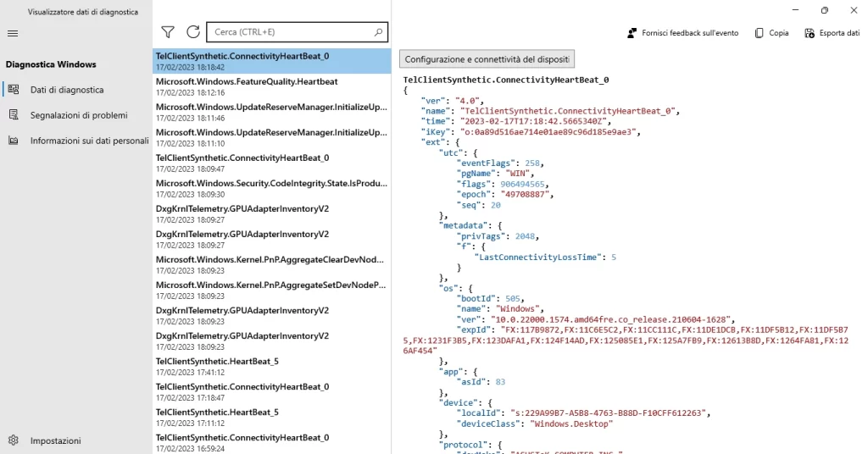Open the hamburger navigation menu
Image resolution: width=868 pixels, height=454 pixels.
click(x=13, y=34)
